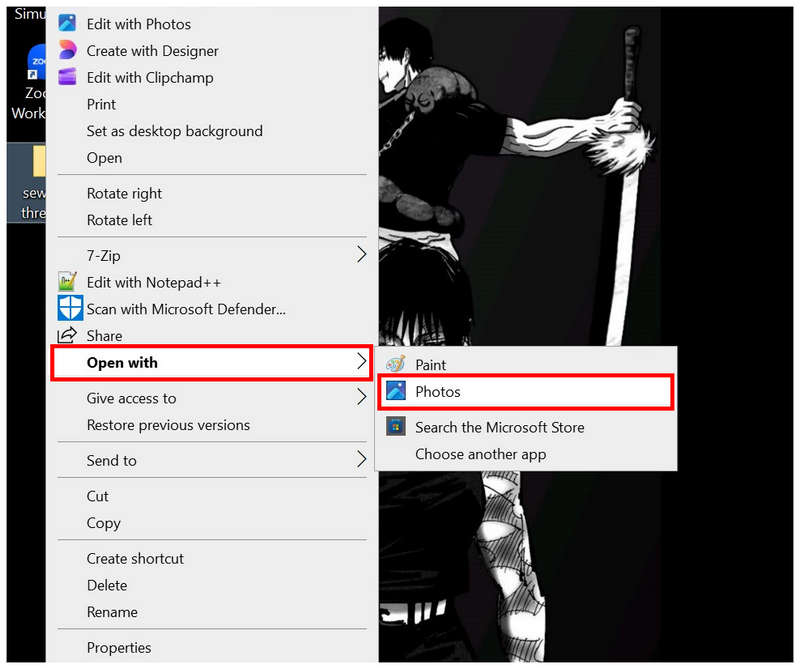Select Rename from the context menu
Viewport: 800px width, 669px height.
click(x=212, y=611)
